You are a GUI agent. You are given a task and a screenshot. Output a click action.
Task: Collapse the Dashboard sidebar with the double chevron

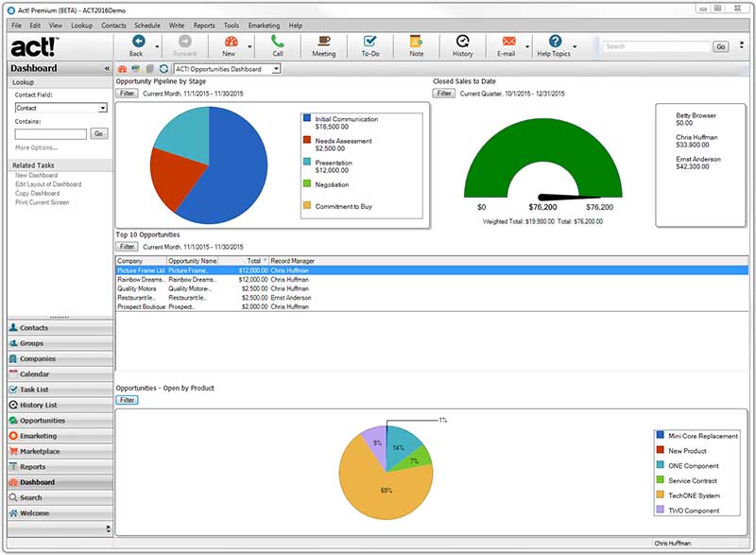tap(107, 68)
